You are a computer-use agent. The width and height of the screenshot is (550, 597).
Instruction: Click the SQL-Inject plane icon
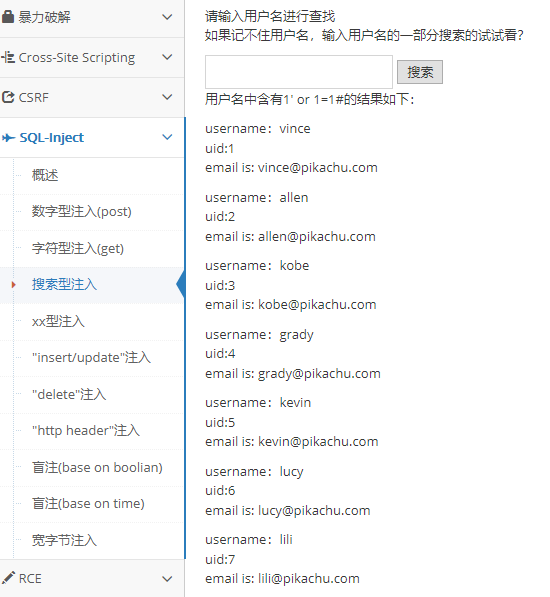(8, 137)
